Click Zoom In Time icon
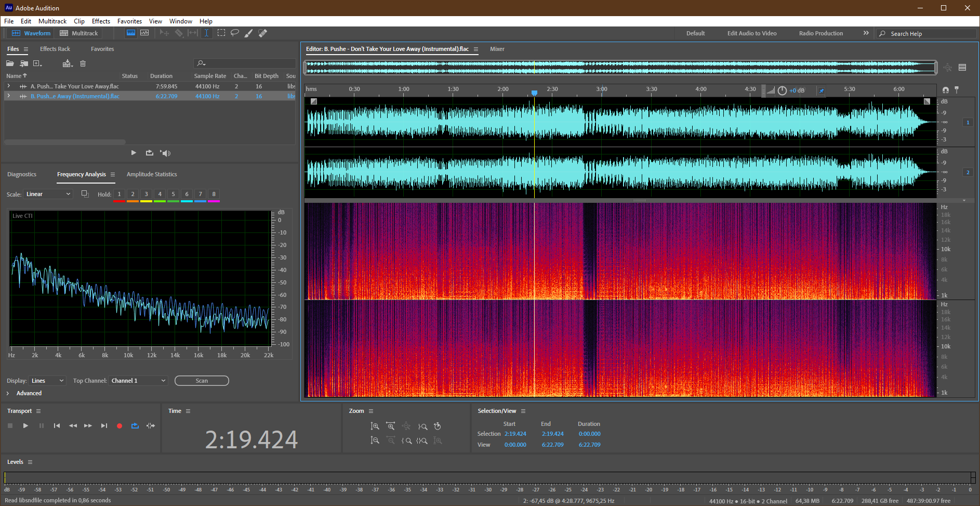 tap(390, 426)
